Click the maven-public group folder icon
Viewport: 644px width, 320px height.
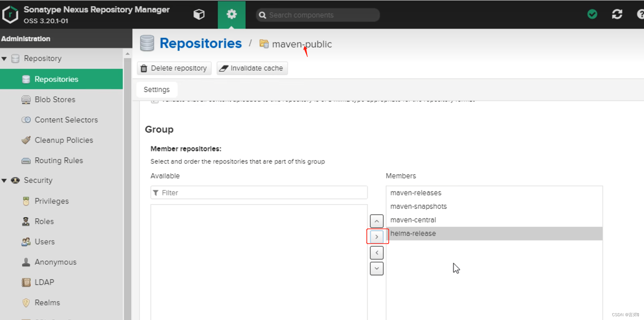click(264, 44)
